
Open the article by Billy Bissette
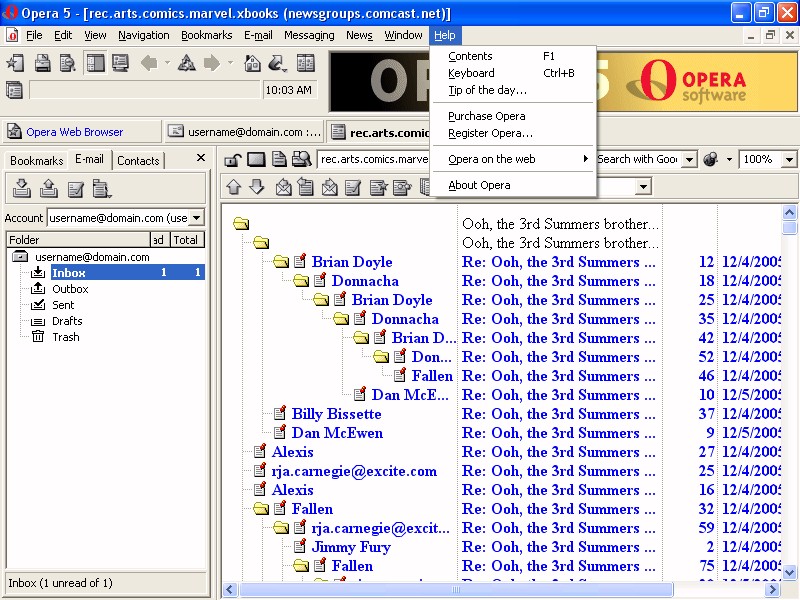pyautogui.click(x=337, y=414)
